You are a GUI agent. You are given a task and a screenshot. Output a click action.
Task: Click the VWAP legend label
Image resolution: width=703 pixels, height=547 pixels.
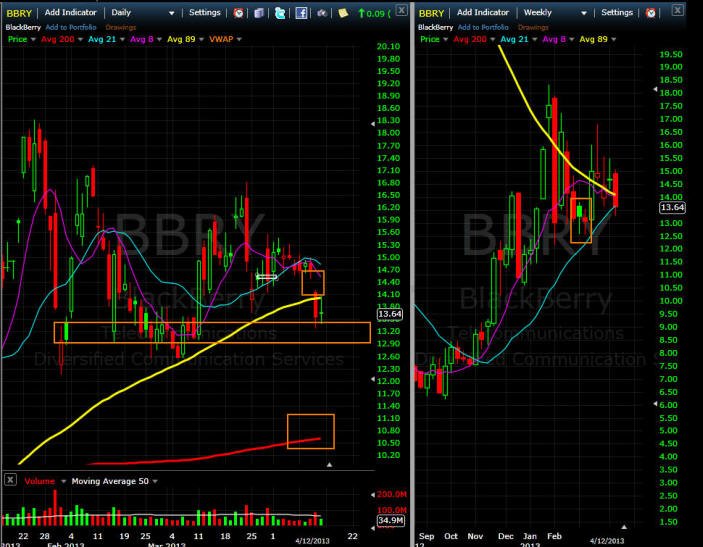click(x=221, y=39)
